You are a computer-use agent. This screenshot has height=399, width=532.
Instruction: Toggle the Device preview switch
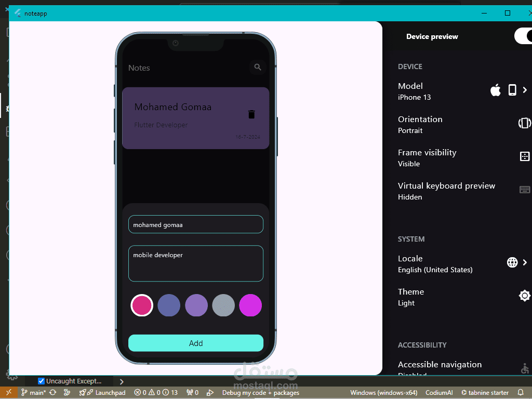coord(523,36)
